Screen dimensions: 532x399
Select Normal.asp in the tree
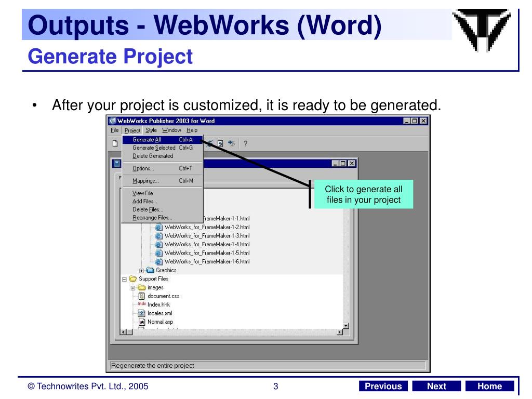click(x=160, y=322)
